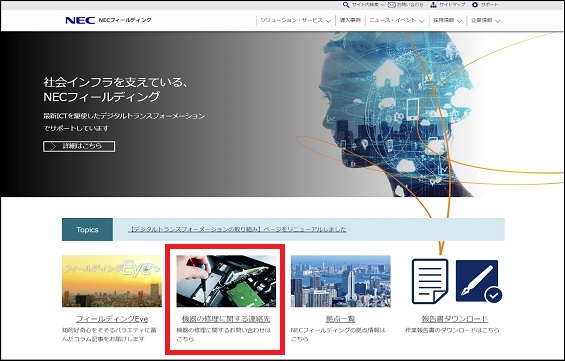Click 社会インフラを支えている headline text
Image resolution: width=565 pixels, height=361 pixels.
[x=116, y=83]
